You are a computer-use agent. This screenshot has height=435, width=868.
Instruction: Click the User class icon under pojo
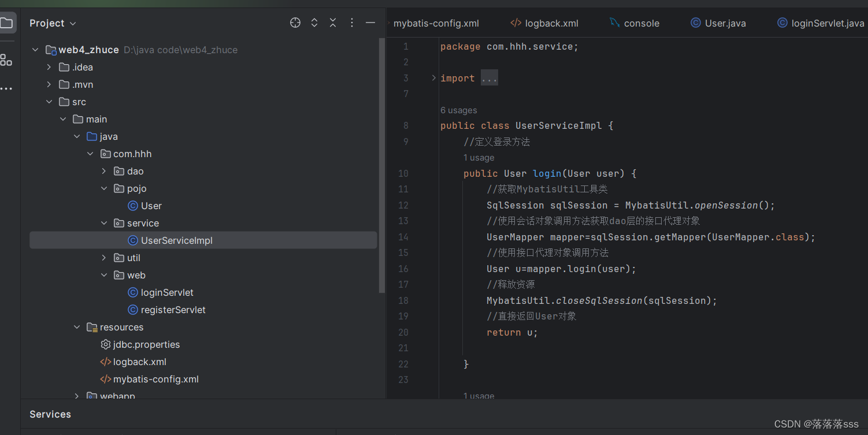point(132,205)
